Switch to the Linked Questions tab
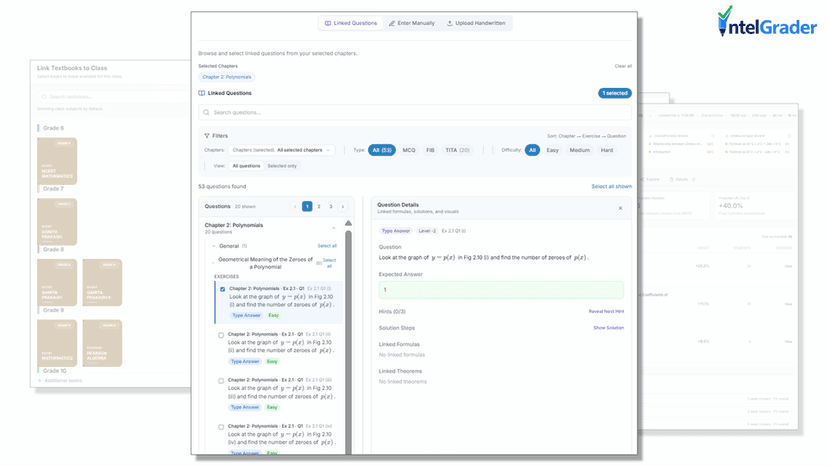 click(351, 23)
